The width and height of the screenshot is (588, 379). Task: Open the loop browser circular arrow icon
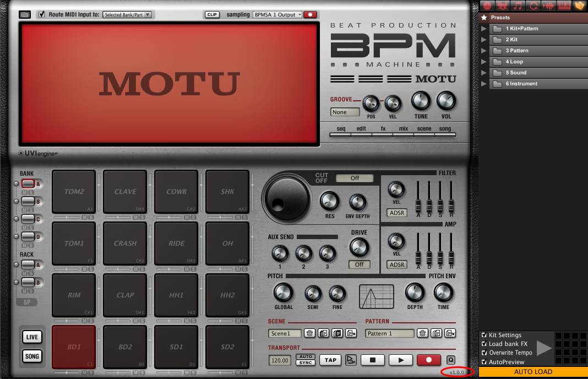533,6
